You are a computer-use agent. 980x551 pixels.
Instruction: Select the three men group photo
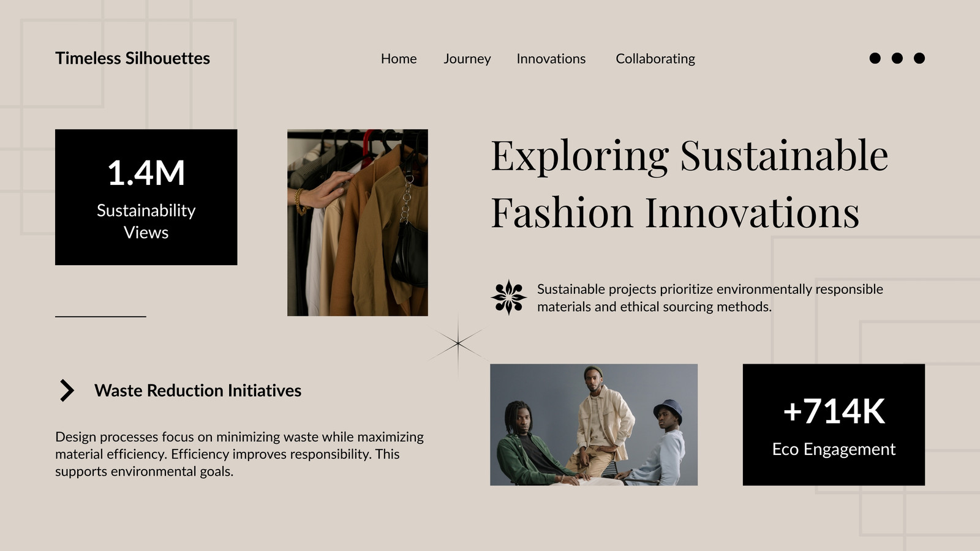click(594, 425)
